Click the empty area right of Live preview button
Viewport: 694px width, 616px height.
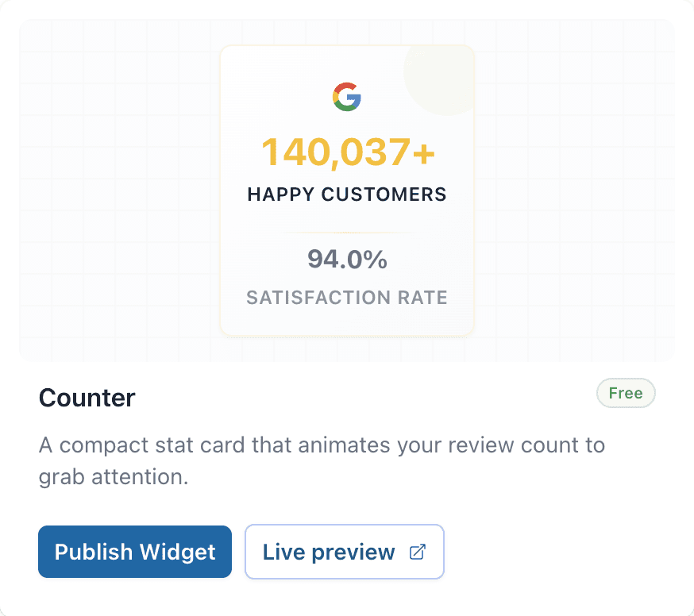556,552
